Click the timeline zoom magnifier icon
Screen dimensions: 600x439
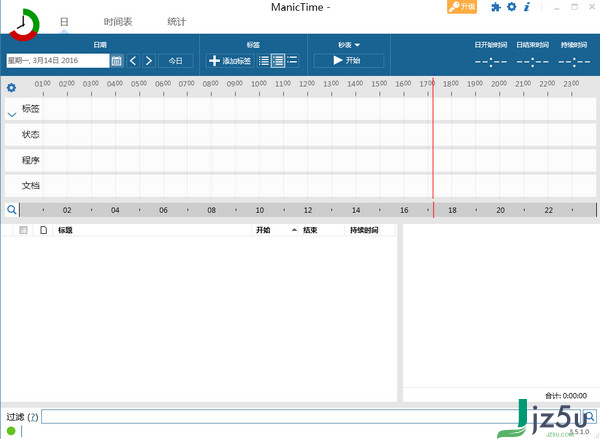click(x=11, y=210)
